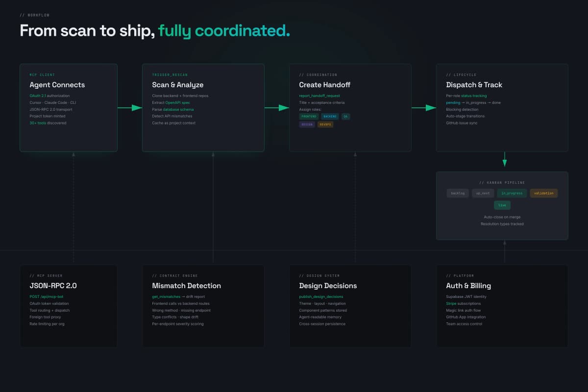The image size is (588, 392).
Task: Click the 'Auto-close on merge' line
Action: click(x=502, y=217)
